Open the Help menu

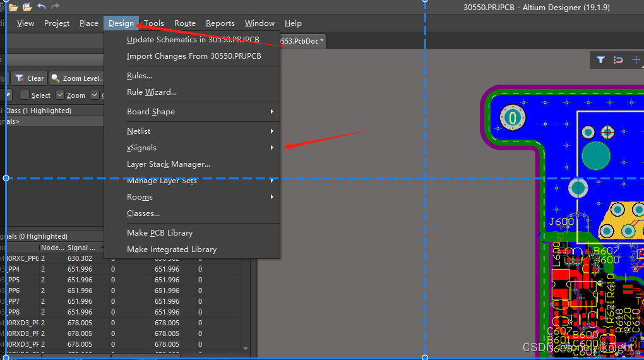pyautogui.click(x=293, y=23)
